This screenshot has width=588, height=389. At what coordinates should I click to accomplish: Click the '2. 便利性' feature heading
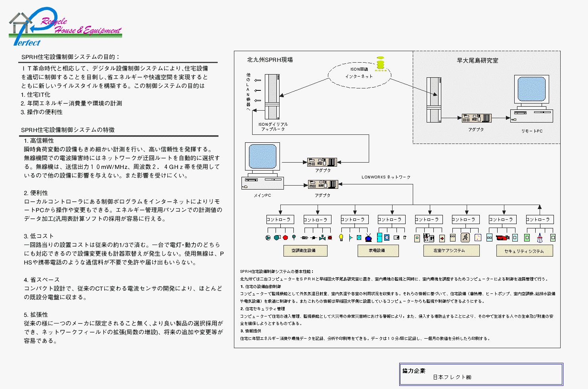tap(36, 193)
